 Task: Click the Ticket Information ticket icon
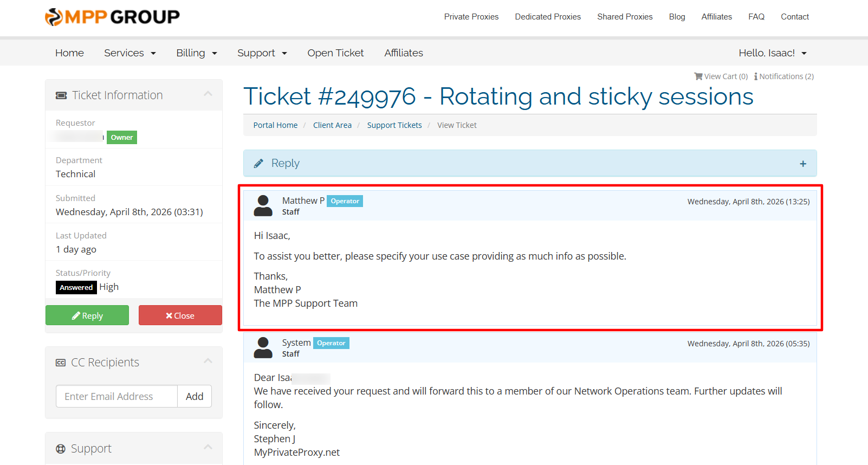point(61,95)
